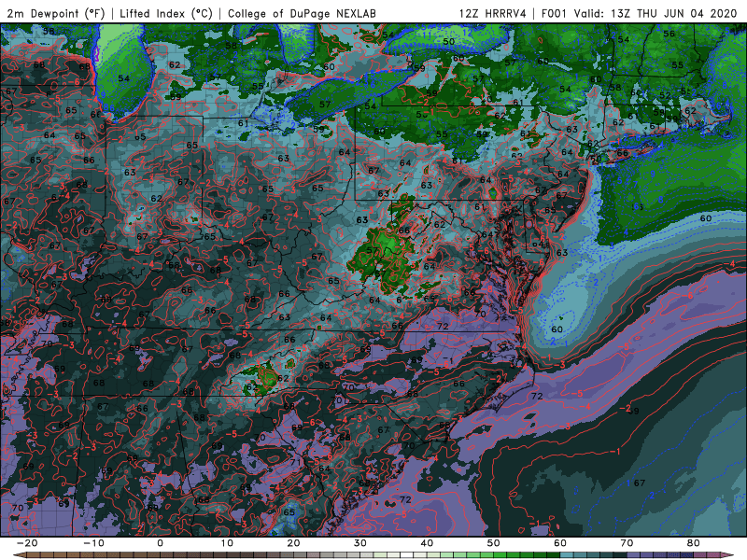Click the 70 label on the color scale
Screen dimensions: 747x560
pos(627,543)
